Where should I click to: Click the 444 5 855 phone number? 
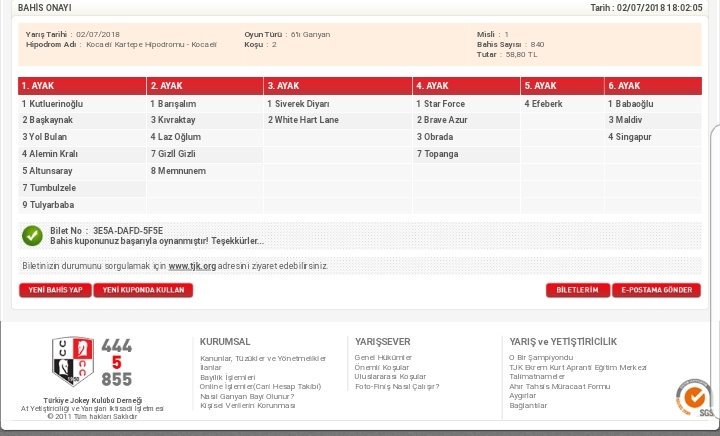[x=116, y=363]
